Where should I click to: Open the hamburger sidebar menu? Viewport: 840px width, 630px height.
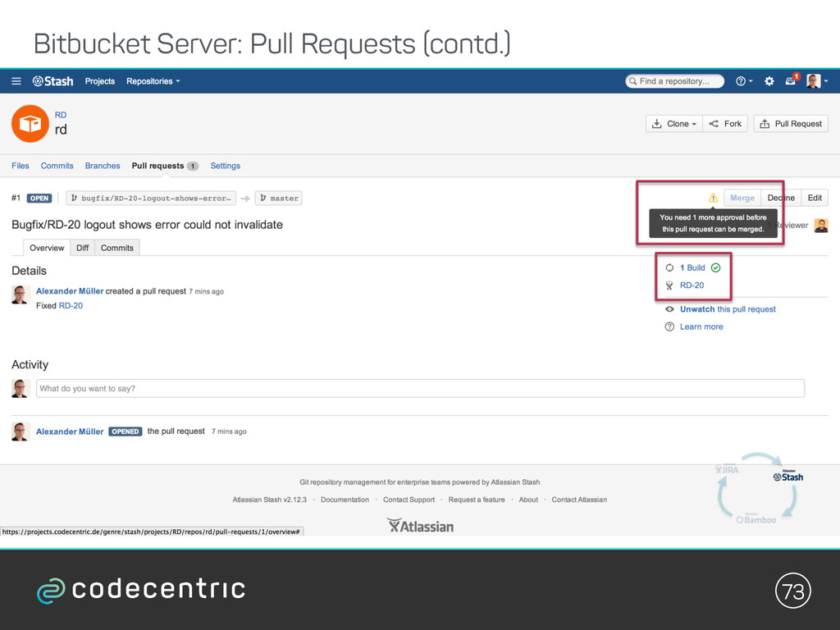point(16,81)
